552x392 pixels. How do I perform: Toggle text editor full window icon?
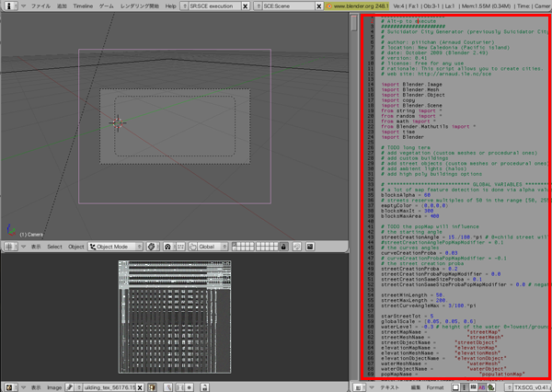click(455, 387)
